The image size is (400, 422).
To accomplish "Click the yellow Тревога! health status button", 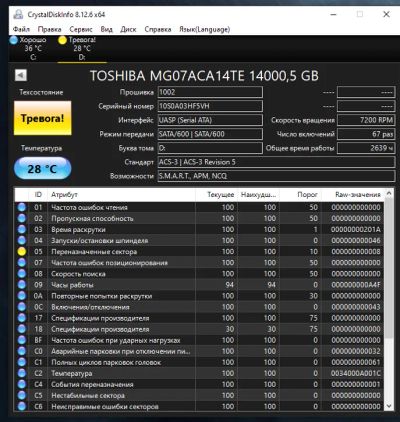I will click(x=42, y=118).
